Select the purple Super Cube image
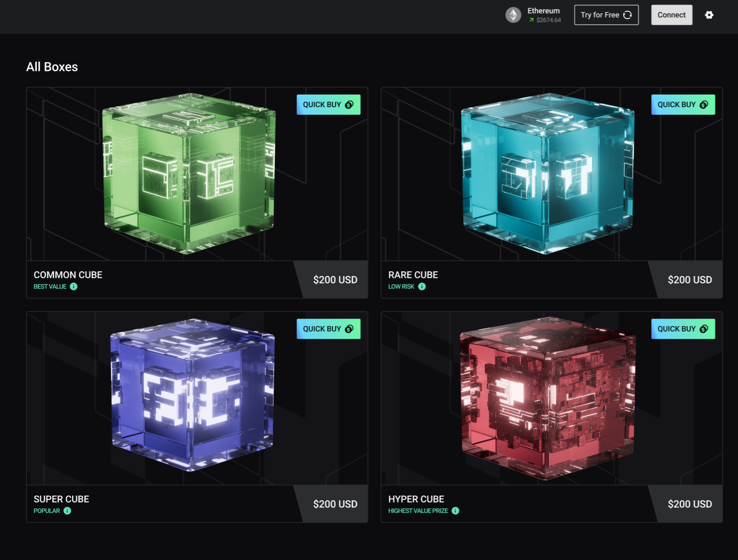Image resolution: width=738 pixels, height=560 pixels. [193, 395]
